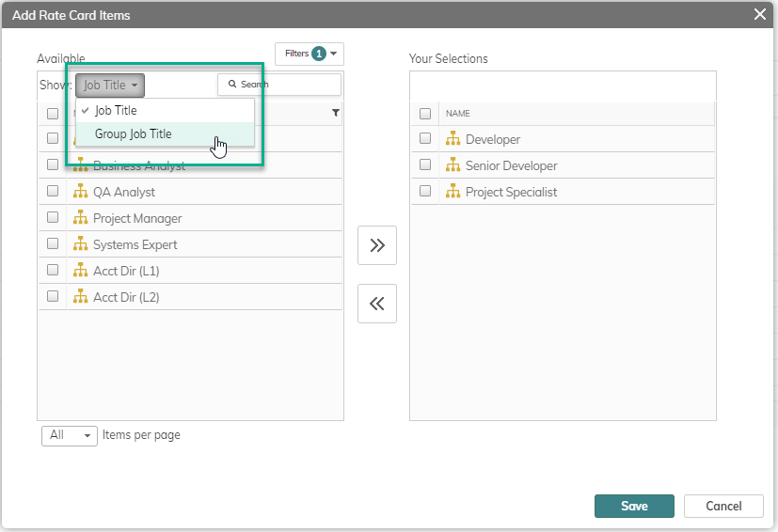The height and width of the screenshot is (532, 778).
Task: Toggle select-all checkbox in Your Selections header
Action: coord(425,113)
